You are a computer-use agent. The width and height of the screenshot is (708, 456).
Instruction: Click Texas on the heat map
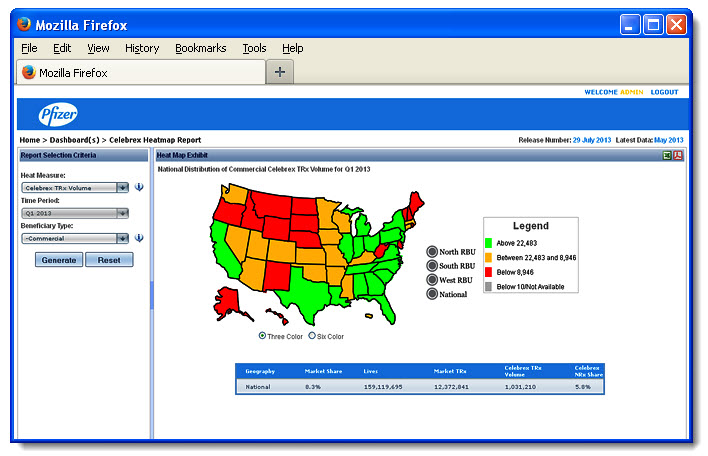tap(307, 291)
